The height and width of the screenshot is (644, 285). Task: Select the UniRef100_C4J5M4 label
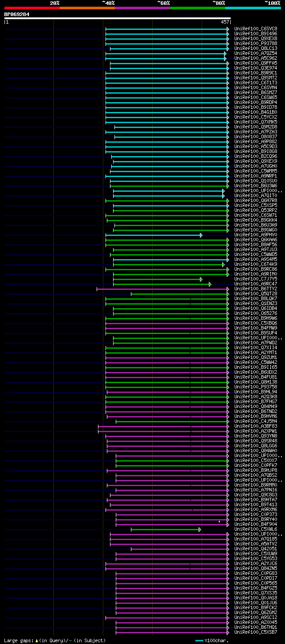click(256, 421)
